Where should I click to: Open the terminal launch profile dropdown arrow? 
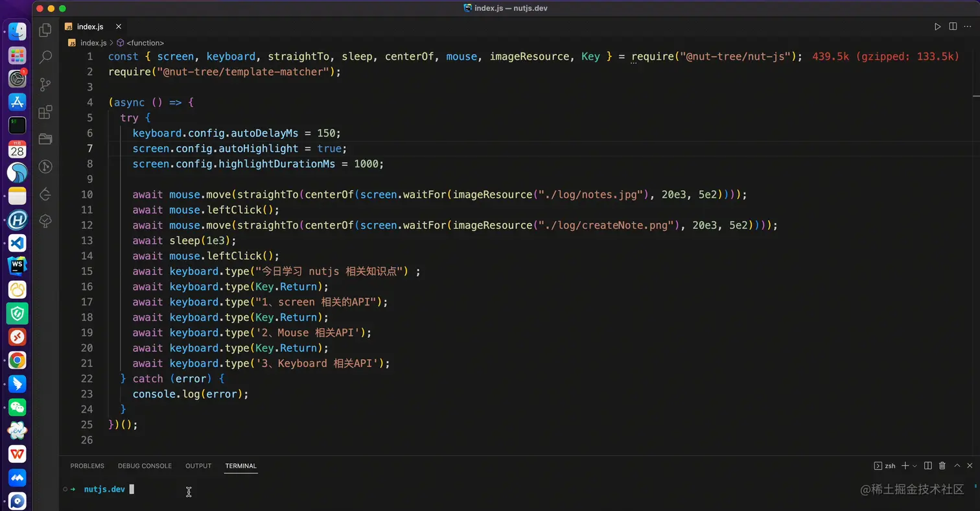(x=915, y=466)
